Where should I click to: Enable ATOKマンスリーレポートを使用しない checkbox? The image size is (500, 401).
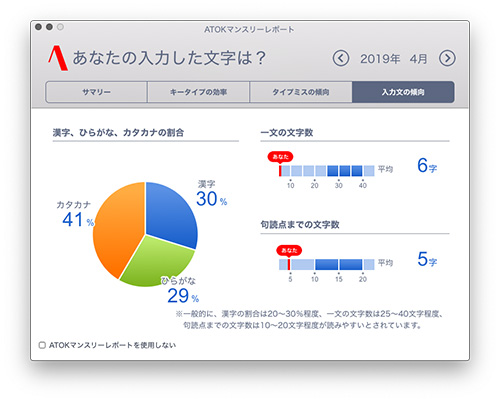coord(42,345)
